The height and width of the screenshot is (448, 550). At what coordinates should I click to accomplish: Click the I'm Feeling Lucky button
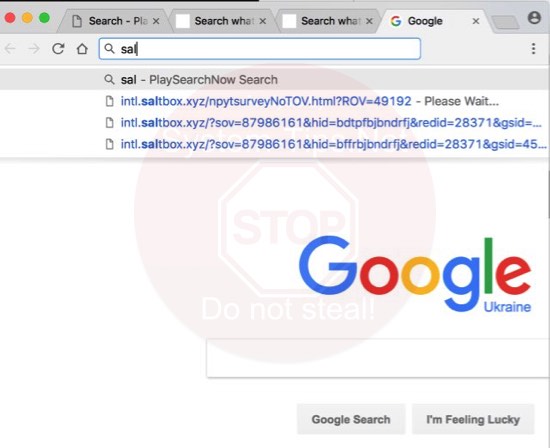point(473,419)
